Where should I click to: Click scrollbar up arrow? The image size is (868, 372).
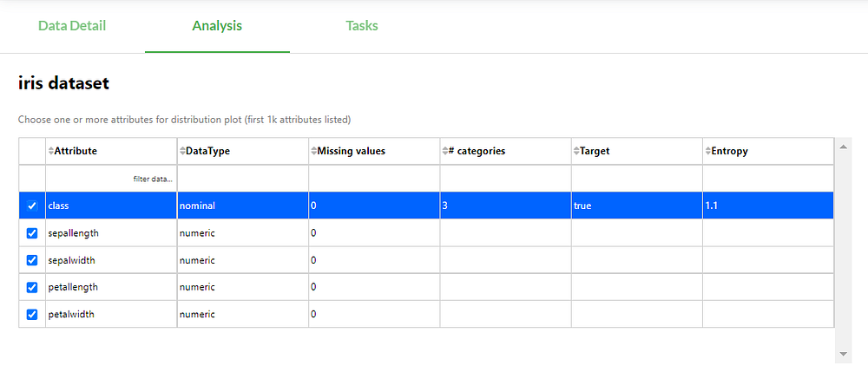pos(842,147)
